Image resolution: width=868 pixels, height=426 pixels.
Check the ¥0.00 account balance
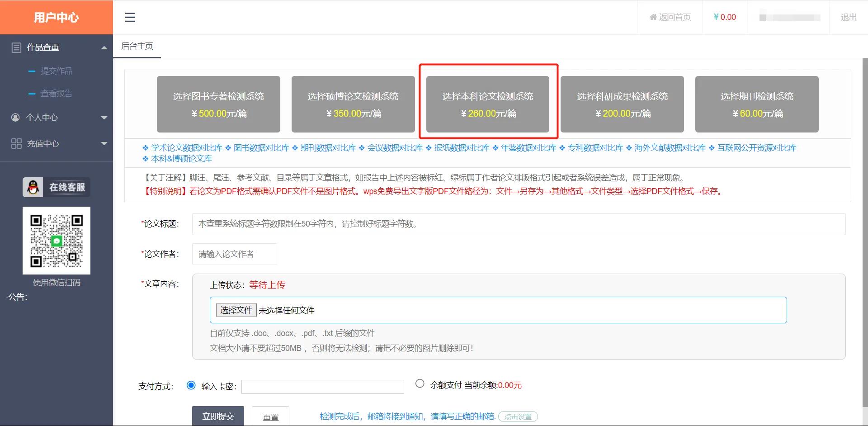point(724,17)
